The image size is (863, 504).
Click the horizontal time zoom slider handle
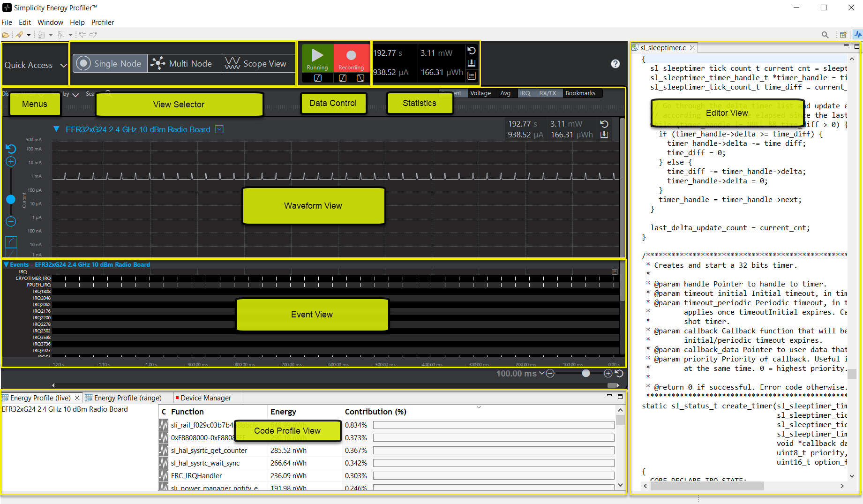585,373
